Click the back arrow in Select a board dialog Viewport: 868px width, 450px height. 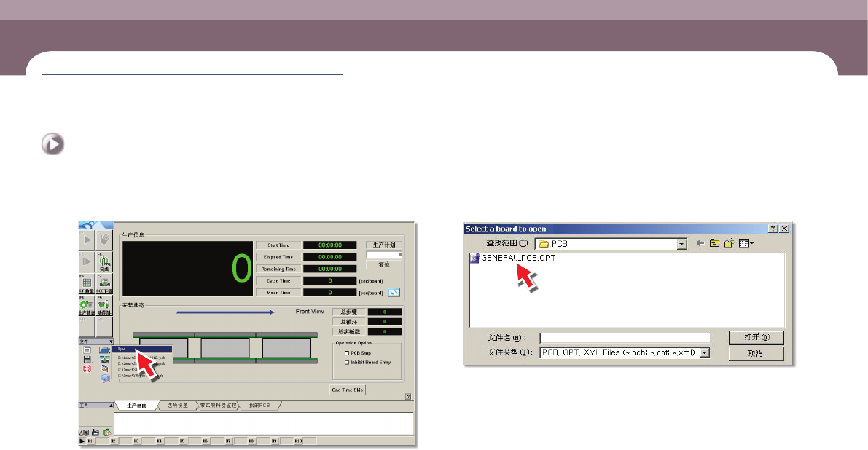[x=700, y=243]
